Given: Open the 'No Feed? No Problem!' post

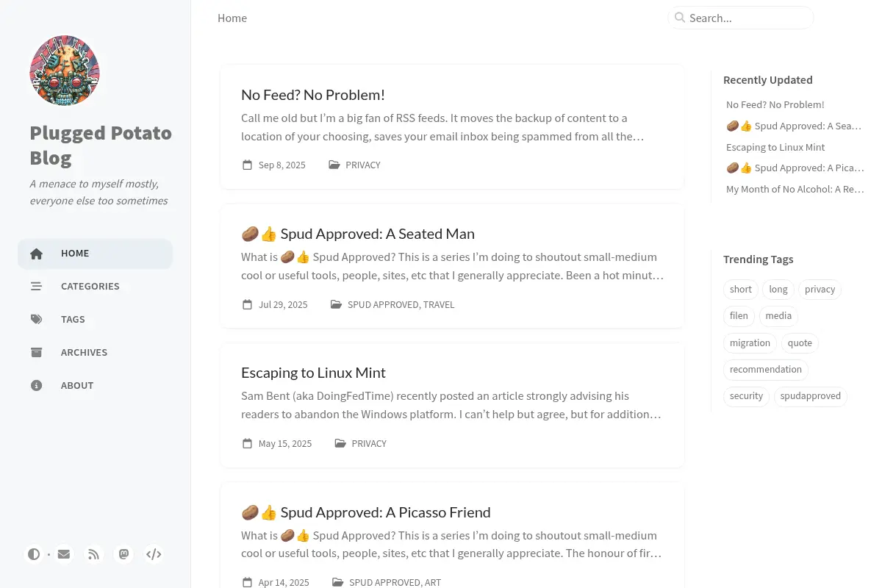Looking at the screenshot, I should coord(313,95).
